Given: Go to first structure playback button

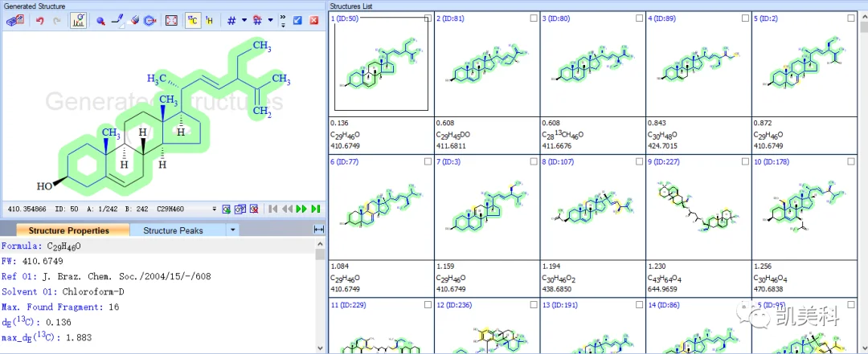Looking at the screenshot, I should click(x=273, y=209).
